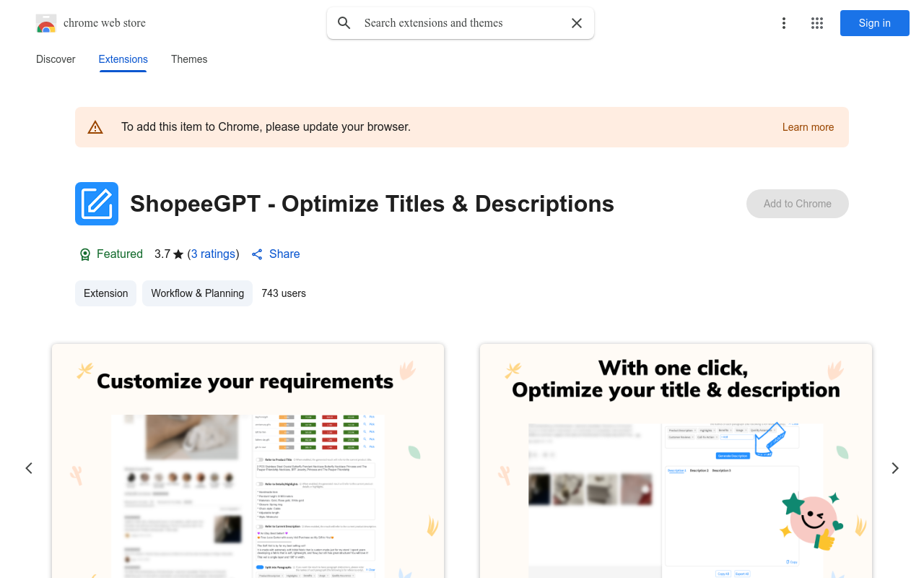The width and height of the screenshot is (924, 578).
Task: Focus the Search extensions and themes field
Action: pos(461,23)
